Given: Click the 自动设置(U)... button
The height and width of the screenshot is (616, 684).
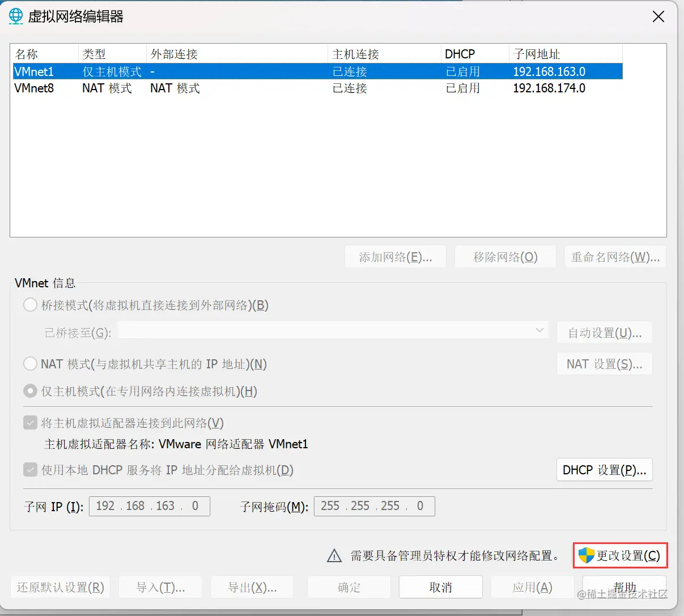Looking at the screenshot, I should [x=605, y=333].
